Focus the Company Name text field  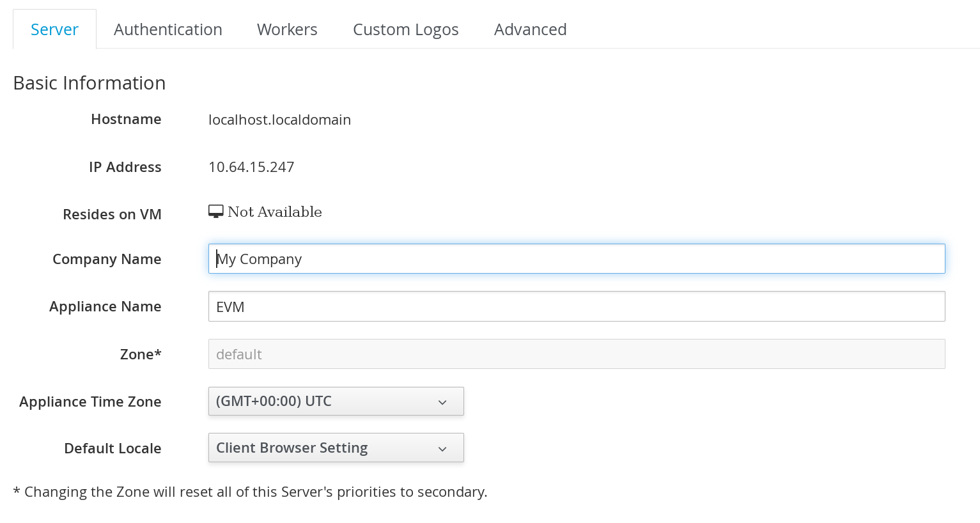pos(576,259)
